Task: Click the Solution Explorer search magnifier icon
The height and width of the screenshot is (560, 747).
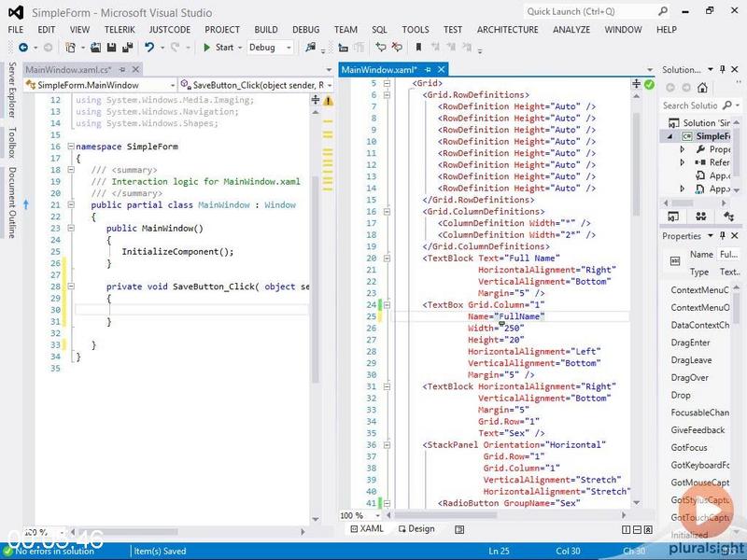Action: tap(727, 105)
